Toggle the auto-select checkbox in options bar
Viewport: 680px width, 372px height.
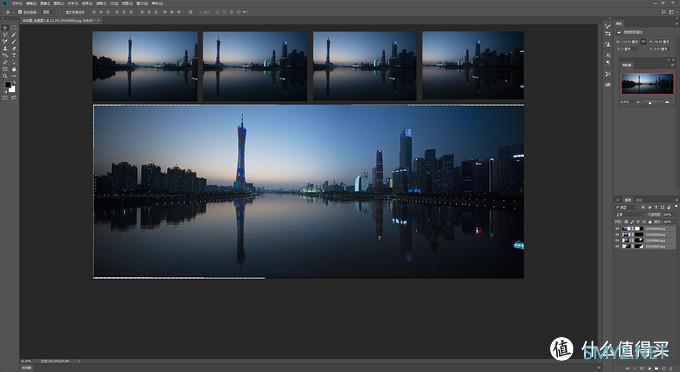pyautogui.click(x=20, y=12)
